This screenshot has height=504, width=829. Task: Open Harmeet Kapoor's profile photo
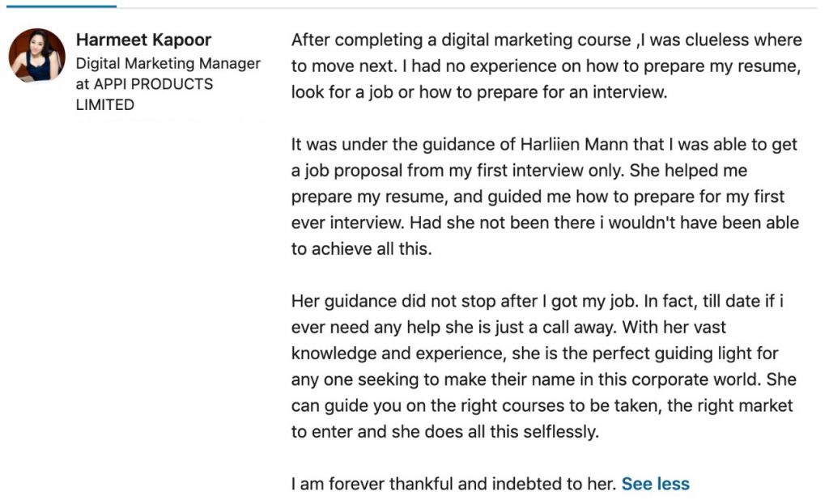(37, 56)
